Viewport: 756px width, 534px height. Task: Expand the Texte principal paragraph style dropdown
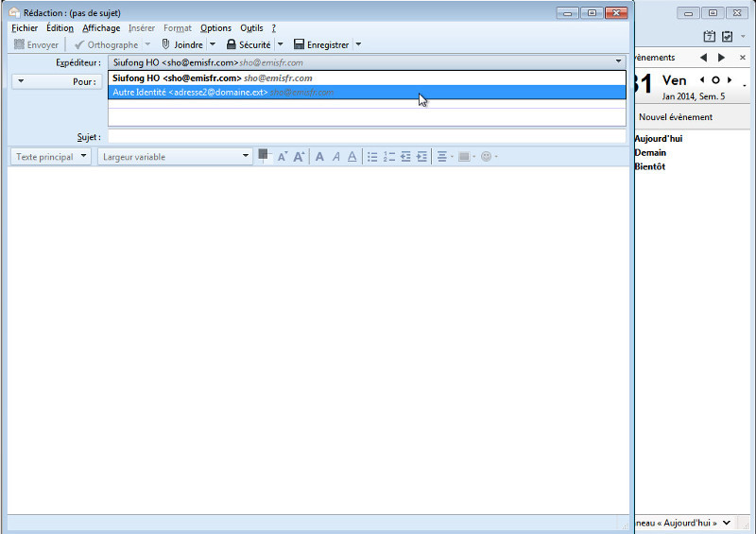coord(52,157)
